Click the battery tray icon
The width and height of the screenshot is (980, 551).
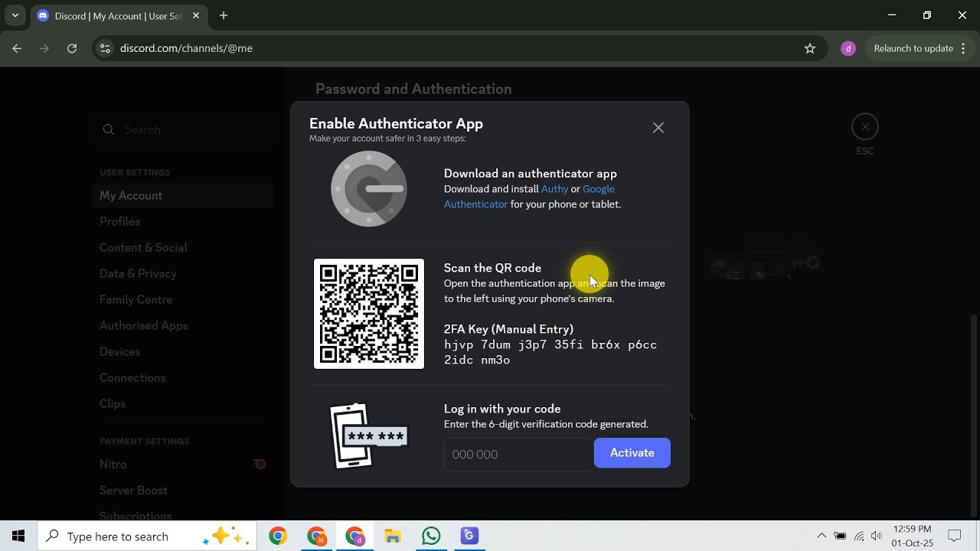point(840,536)
